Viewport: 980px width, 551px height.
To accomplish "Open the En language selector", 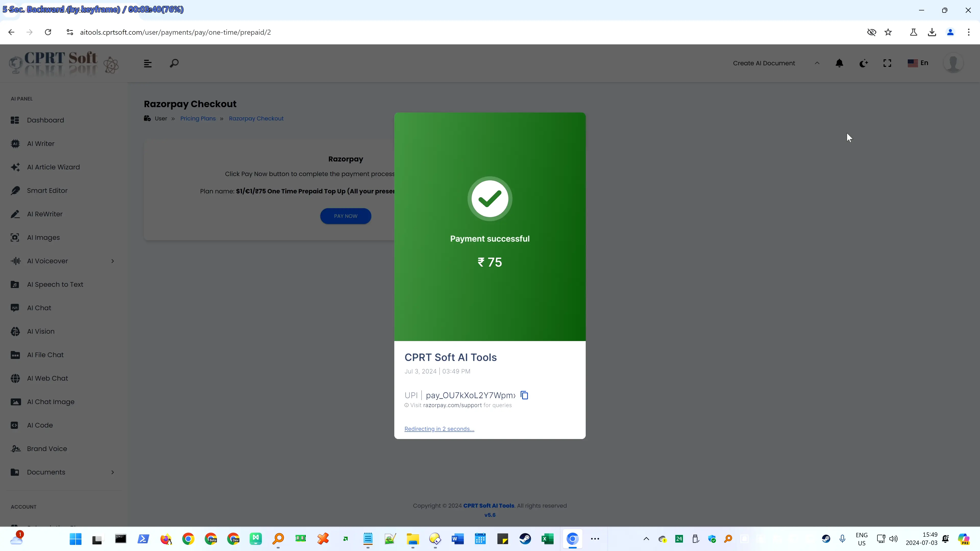I will [918, 63].
